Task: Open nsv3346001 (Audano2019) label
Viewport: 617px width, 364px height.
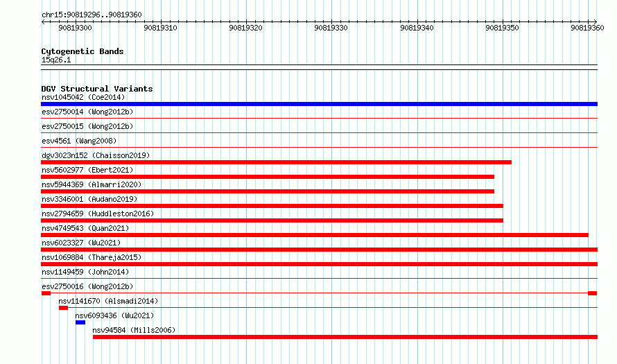Action: click(89, 199)
